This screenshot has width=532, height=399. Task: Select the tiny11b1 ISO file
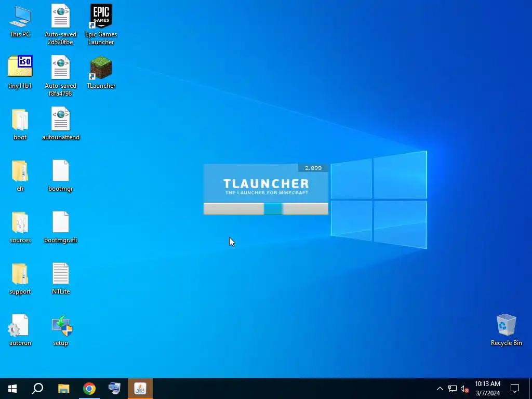[20, 72]
